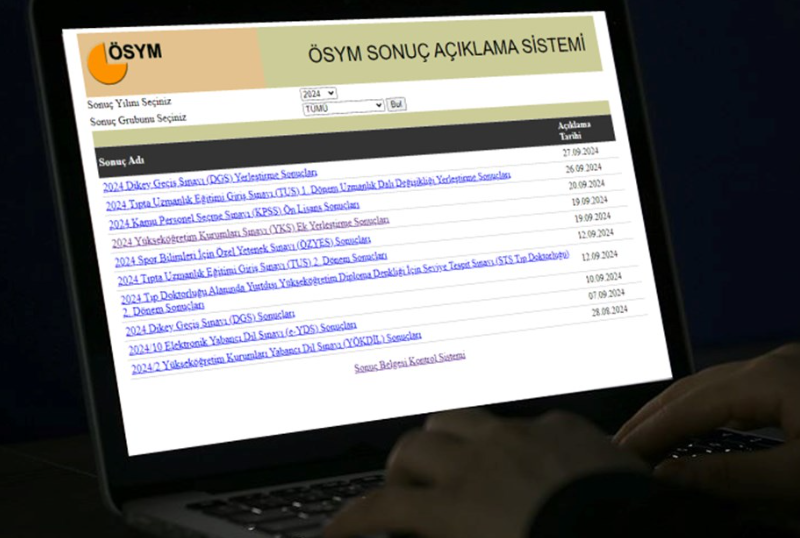Open Sonuç Belgesi Kontrol Sistemi link
Viewport: 800px width, 538px height.
pyautogui.click(x=410, y=361)
